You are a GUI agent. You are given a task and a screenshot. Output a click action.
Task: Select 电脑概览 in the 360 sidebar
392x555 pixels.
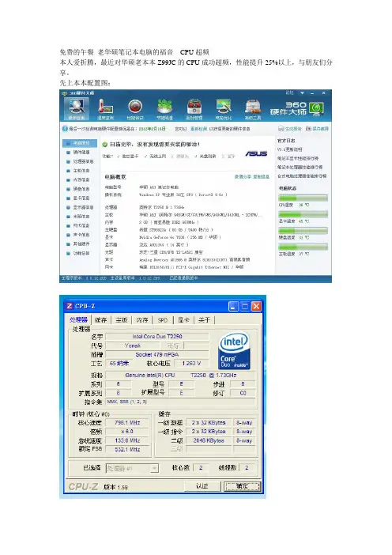click(x=80, y=143)
